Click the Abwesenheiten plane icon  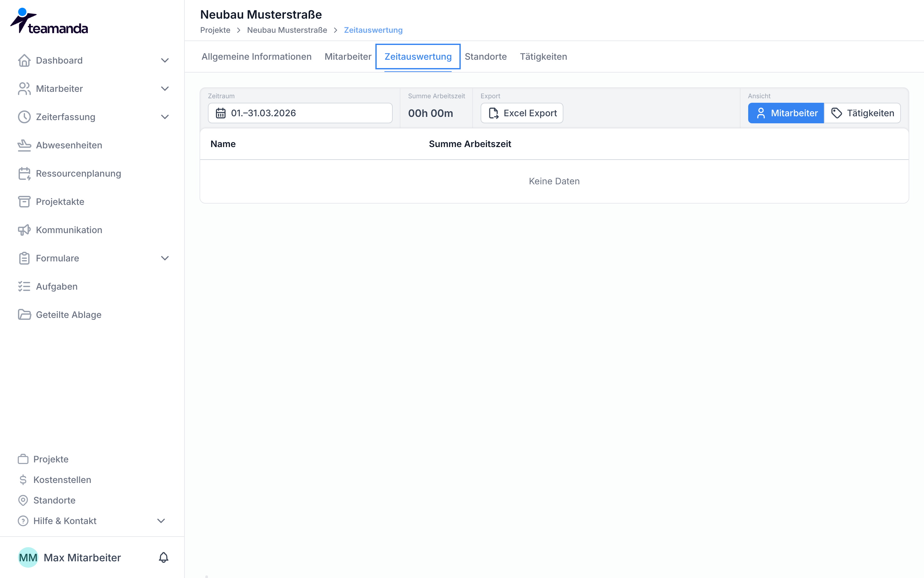(x=24, y=145)
